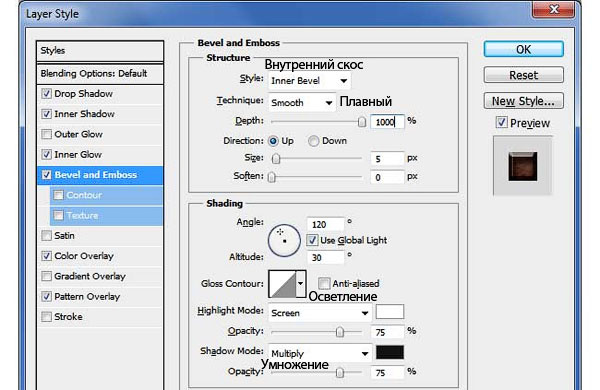The height and width of the screenshot is (390, 600).
Task: Toggle Use Global Light checkbox
Action: (312, 240)
